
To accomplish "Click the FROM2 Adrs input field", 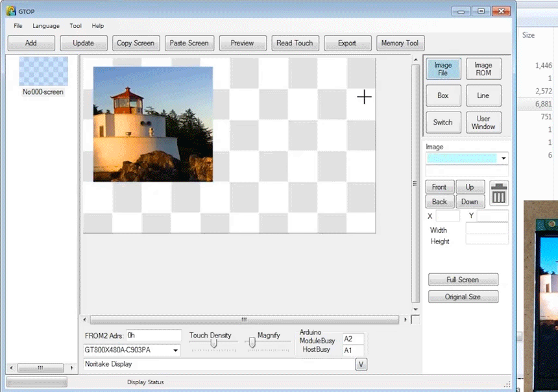I will tap(154, 336).
